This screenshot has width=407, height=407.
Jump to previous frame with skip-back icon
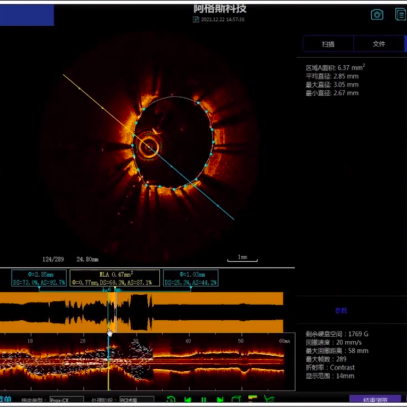tap(188, 400)
